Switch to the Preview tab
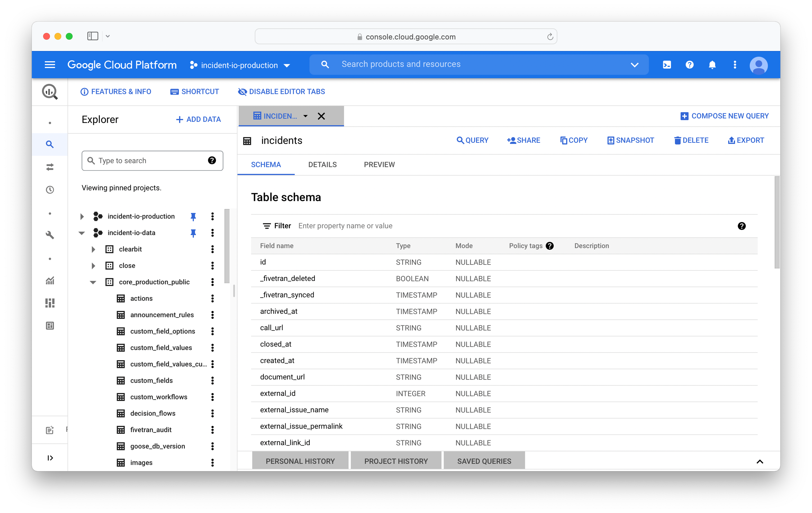This screenshot has width=812, height=513. point(379,164)
